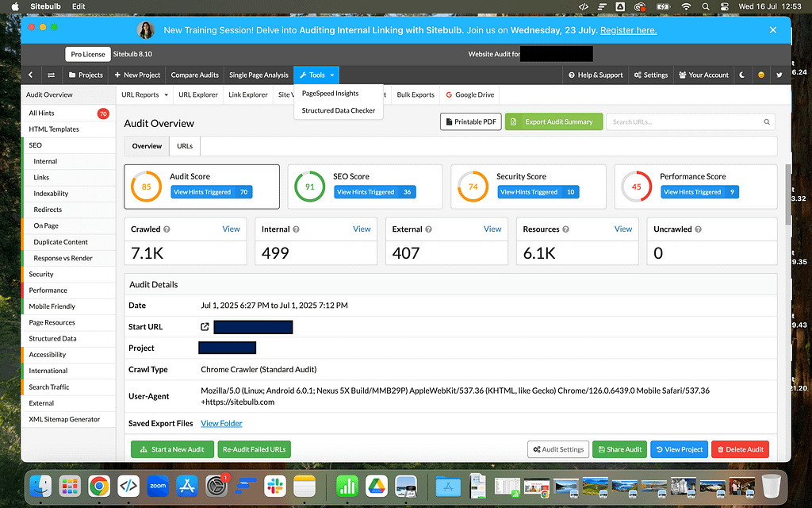The height and width of the screenshot is (508, 812).
Task: Click Export Audit Summary button
Action: pyautogui.click(x=553, y=122)
